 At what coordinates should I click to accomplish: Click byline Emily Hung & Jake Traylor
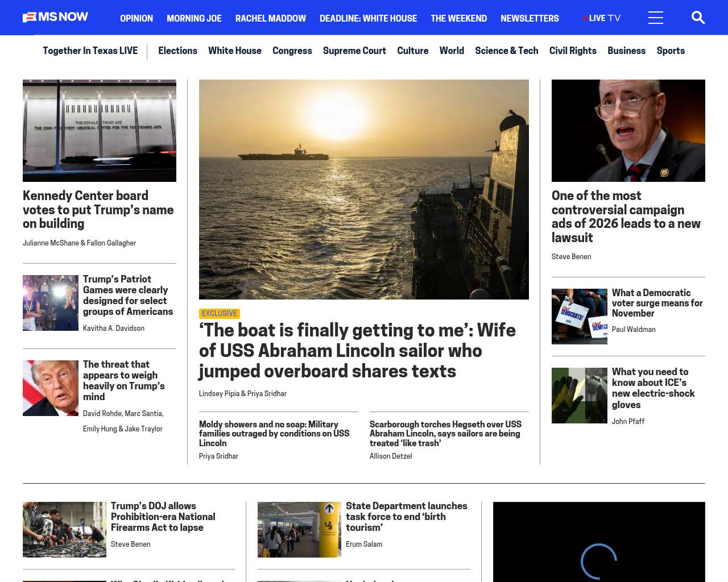(x=123, y=429)
